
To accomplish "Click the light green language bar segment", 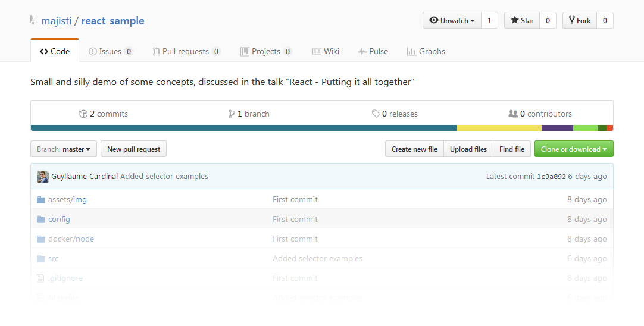I will tap(585, 128).
